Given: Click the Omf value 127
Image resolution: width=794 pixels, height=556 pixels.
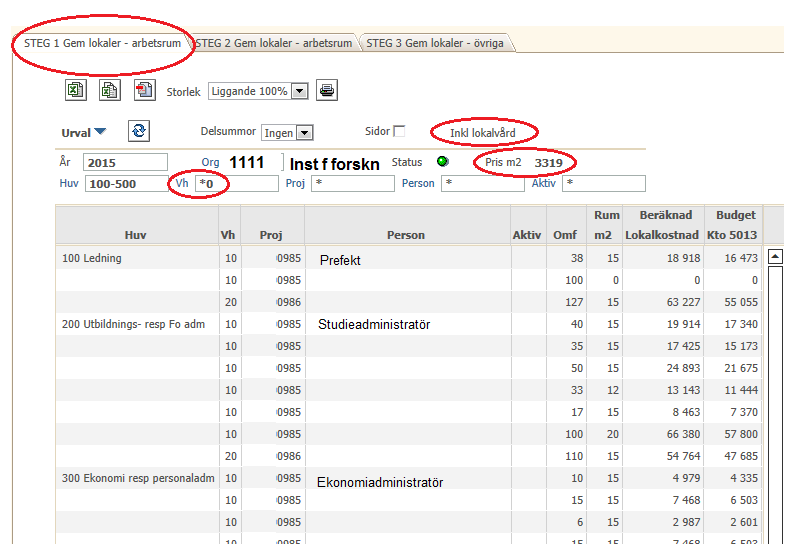Looking at the screenshot, I should [574, 302].
